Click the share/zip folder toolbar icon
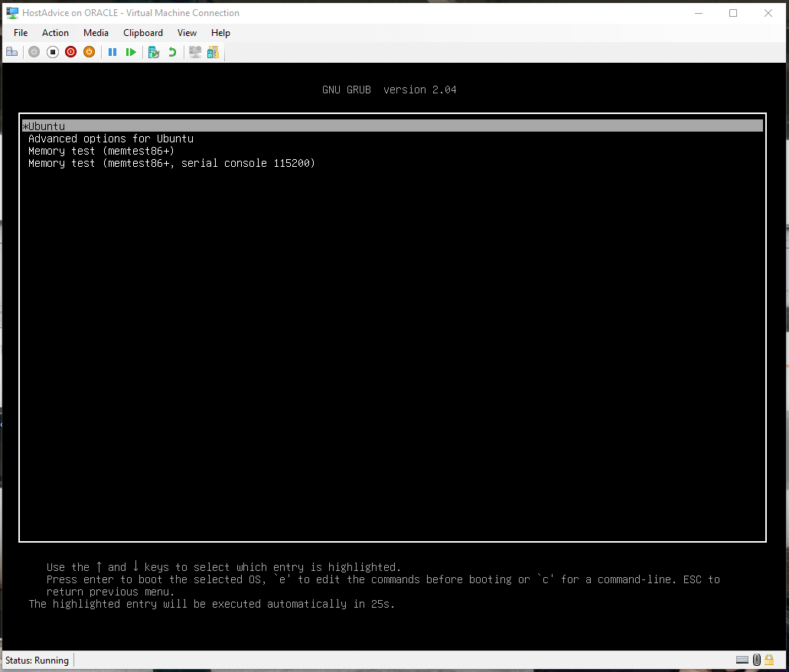Image resolution: width=789 pixels, height=672 pixels. [214, 52]
